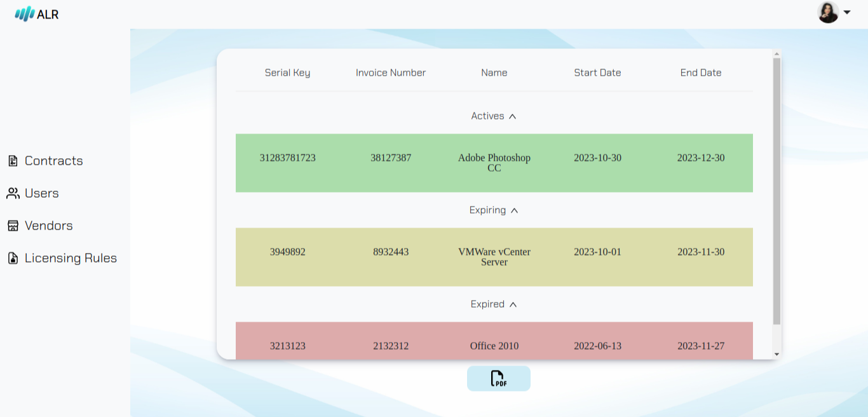Viewport: 868px width, 417px height.
Task: Click the Users people icon
Action: 13,193
